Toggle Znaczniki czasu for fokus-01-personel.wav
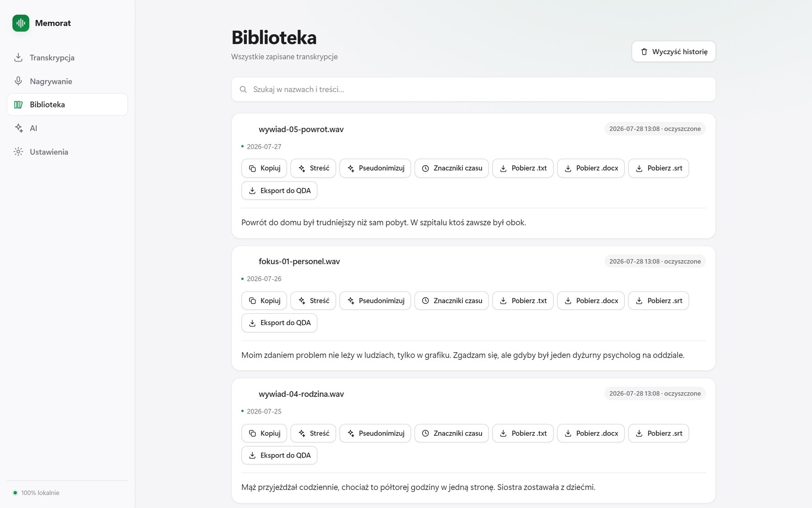This screenshot has width=812, height=508. click(x=452, y=301)
